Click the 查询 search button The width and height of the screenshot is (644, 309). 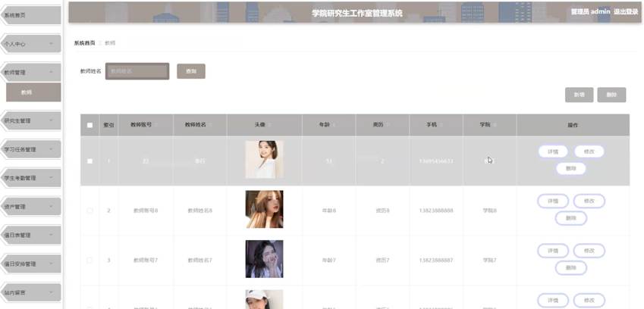pyautogui.click(x=191, y=71)
